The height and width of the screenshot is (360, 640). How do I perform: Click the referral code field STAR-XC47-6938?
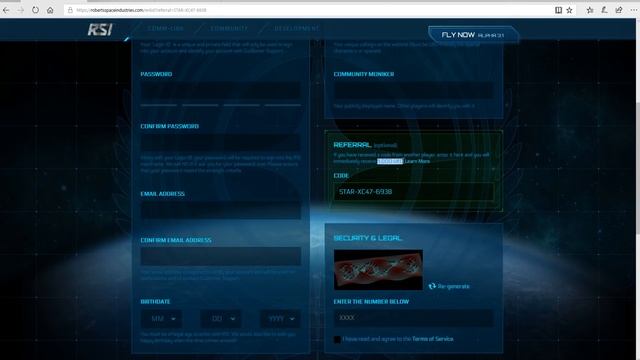click(x=414, y=191)
